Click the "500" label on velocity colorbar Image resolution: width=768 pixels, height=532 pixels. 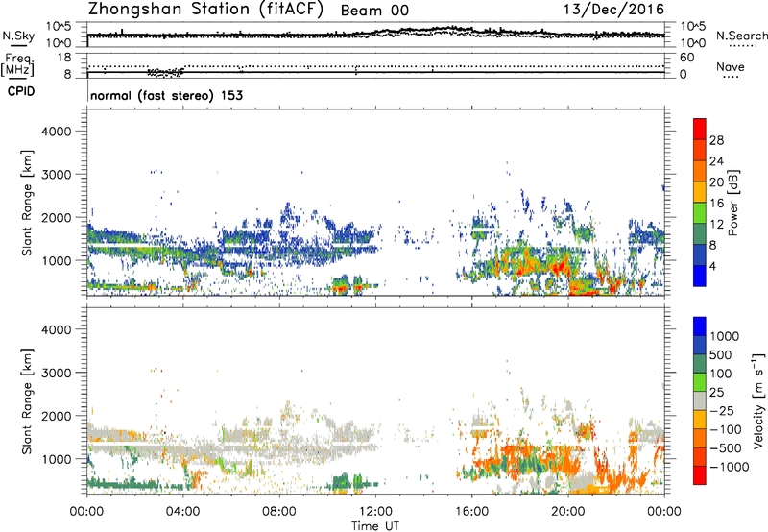(x=721, y=354)
